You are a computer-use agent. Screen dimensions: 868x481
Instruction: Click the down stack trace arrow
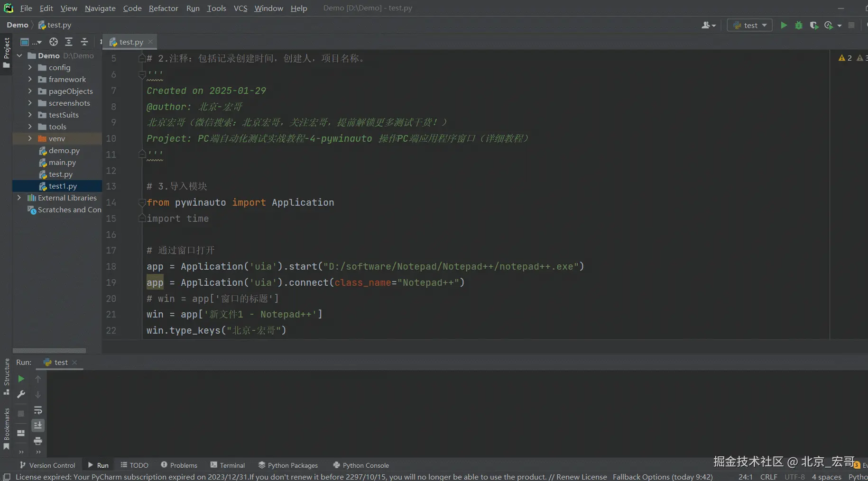click(38, 394)
